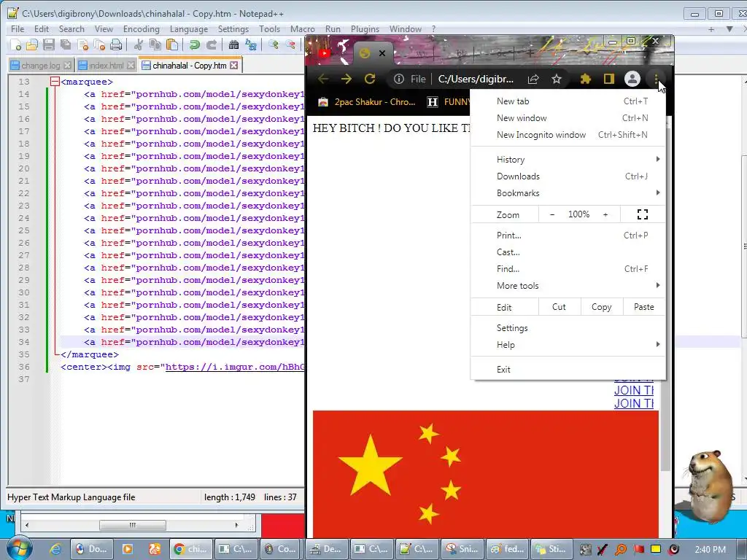This screenshot has width=747, height=560.
Task: Click the Copy button in Edit row
Action: (602, 307)
